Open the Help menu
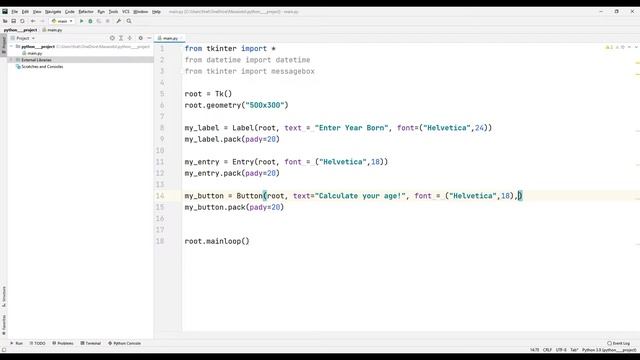 coord(156,12)
